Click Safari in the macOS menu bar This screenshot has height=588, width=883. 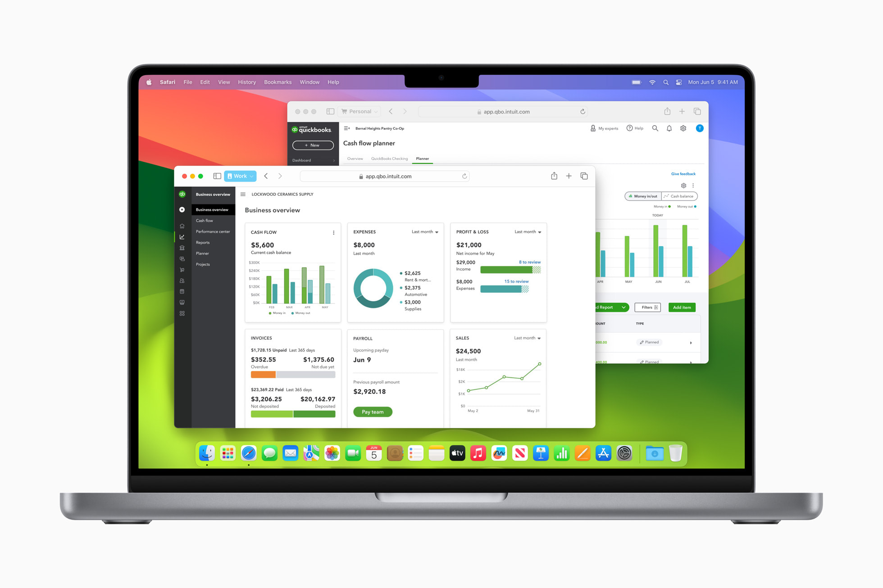pos(169,82)
